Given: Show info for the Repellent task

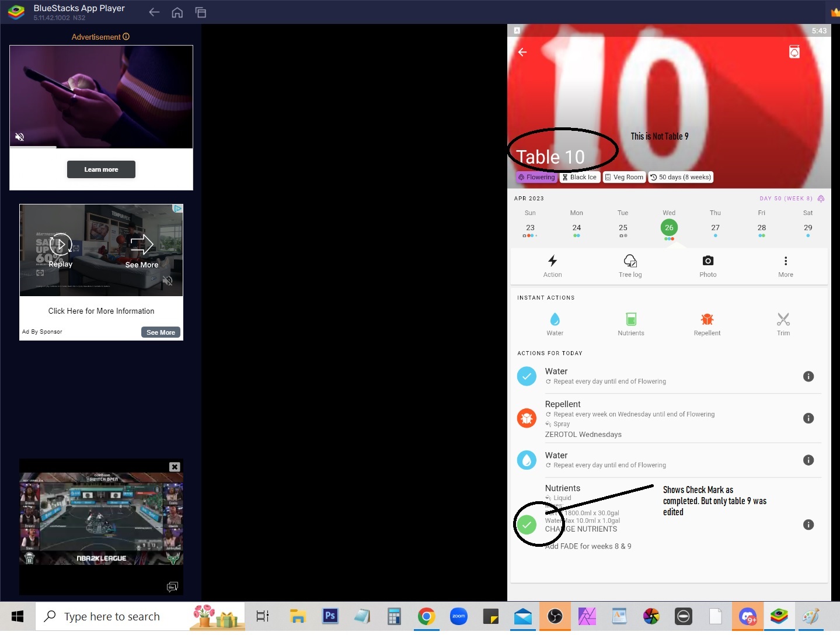Looking at the screenshot, I should pos(808,418).
